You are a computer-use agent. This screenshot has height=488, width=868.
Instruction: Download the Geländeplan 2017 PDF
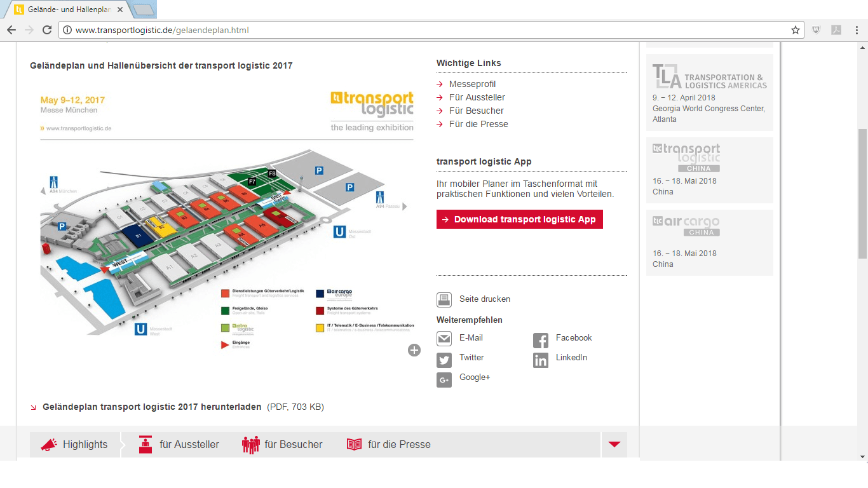152,407
